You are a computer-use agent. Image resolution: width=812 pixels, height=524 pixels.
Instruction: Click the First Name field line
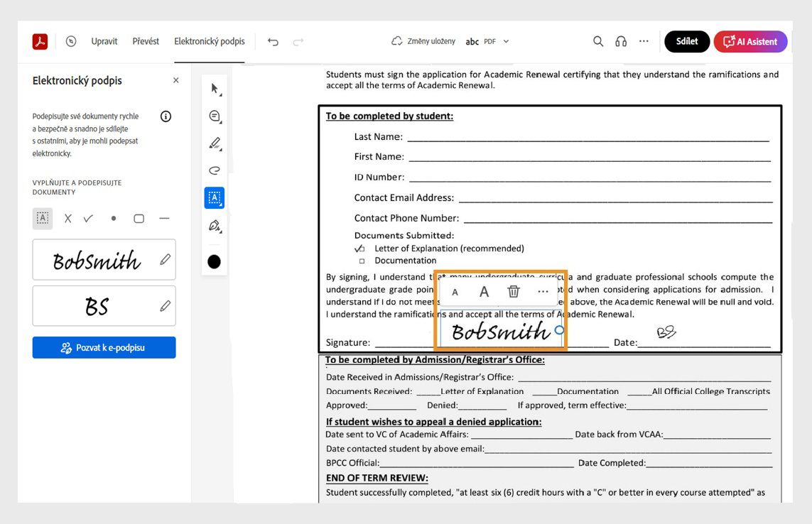pos(590,158)
